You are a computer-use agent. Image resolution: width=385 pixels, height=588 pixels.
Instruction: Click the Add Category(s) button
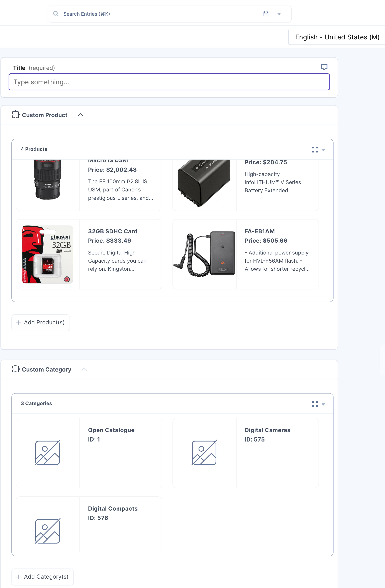pos(43,577)
